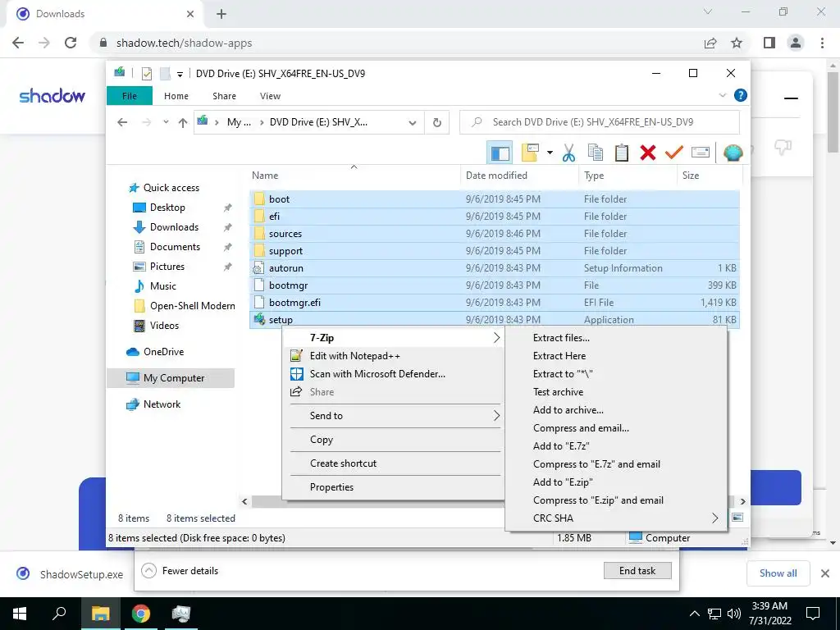The image size is (840, 630).
Task: Select Downloads in Quick access
Action: (174, 227)
